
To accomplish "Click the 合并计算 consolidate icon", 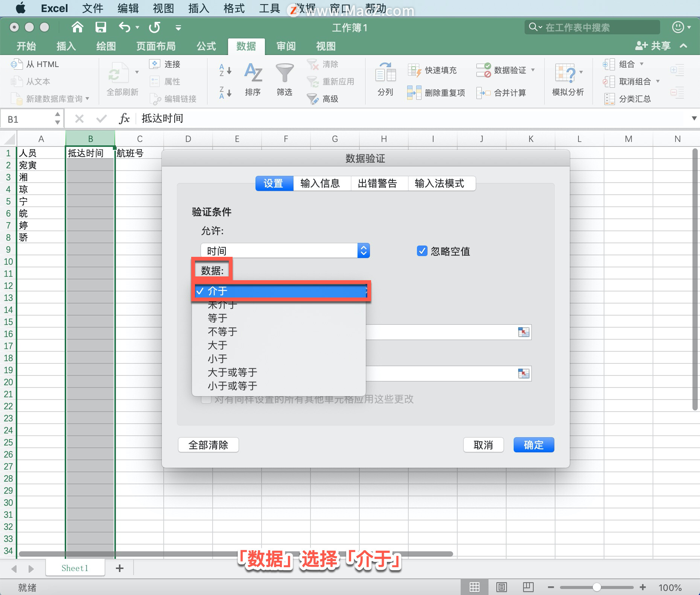I will (483, 93).
